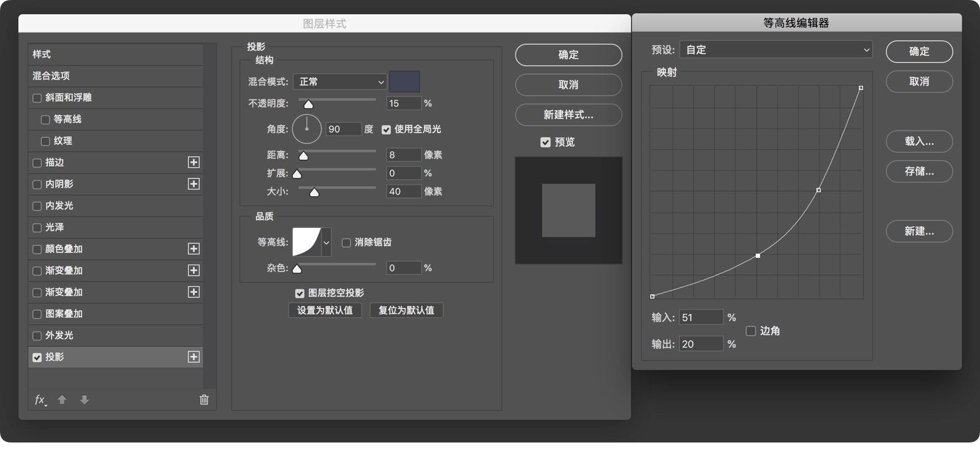
Task: Click the 距离 slider handle
Action: [x=303, y=156]
